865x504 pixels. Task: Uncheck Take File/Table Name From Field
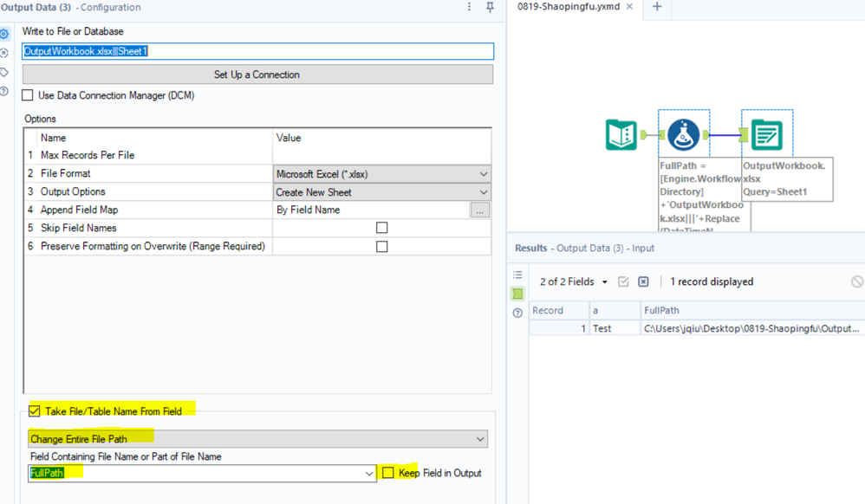[x=34, y=411]
